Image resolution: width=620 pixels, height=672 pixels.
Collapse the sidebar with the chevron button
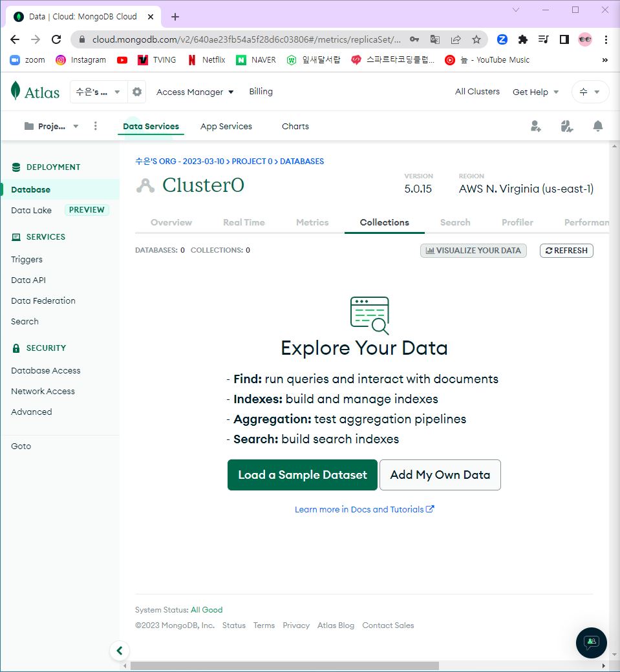tap(120, 651)
